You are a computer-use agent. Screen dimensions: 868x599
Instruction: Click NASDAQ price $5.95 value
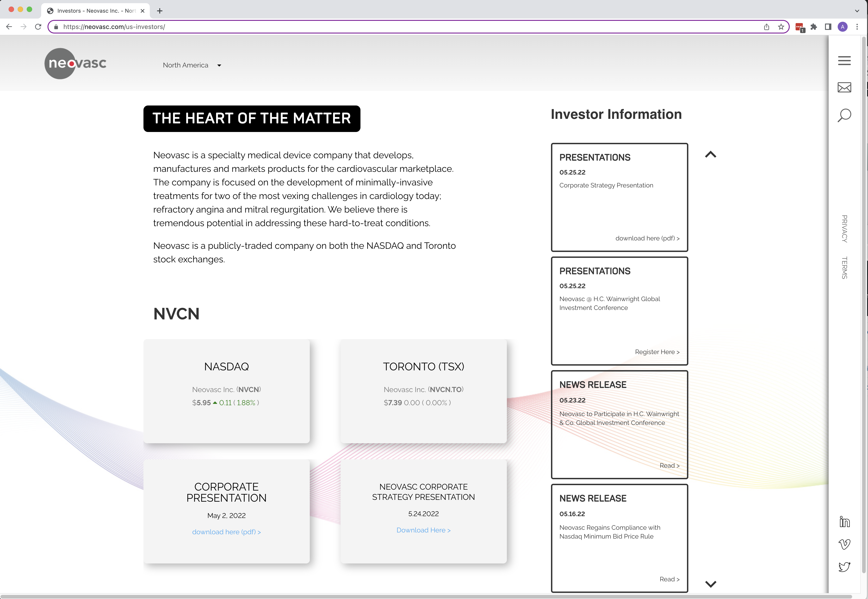[201, 403]
